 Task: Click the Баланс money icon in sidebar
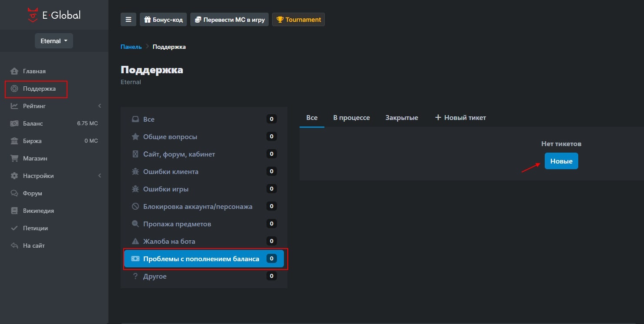(14, 124)
